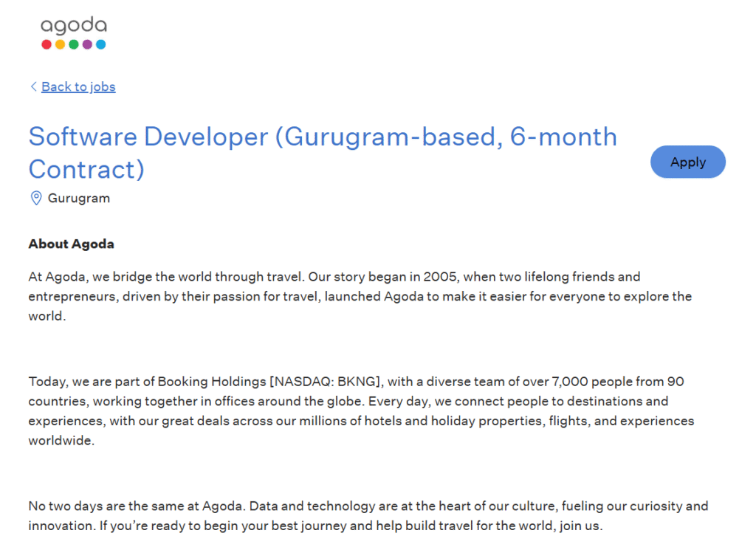
Task: Click the yellow dot in Agoda logo
Action: click(60, 44)
